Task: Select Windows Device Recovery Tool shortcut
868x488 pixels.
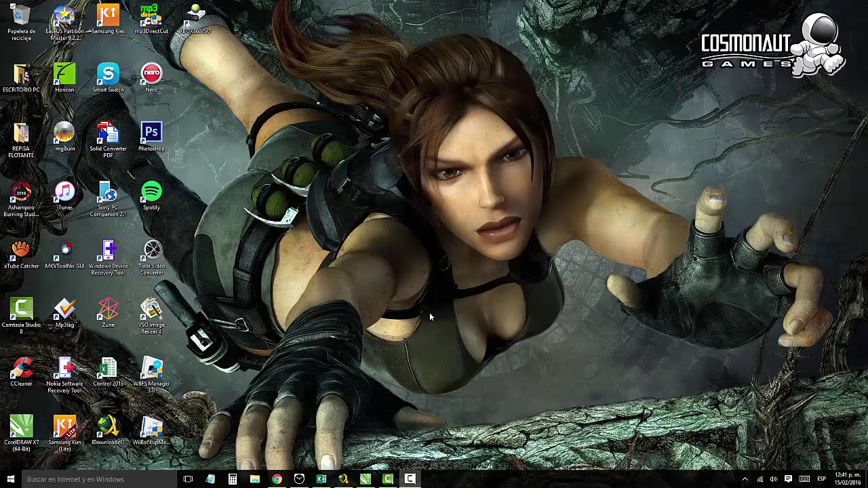Action: coord(108,258)
